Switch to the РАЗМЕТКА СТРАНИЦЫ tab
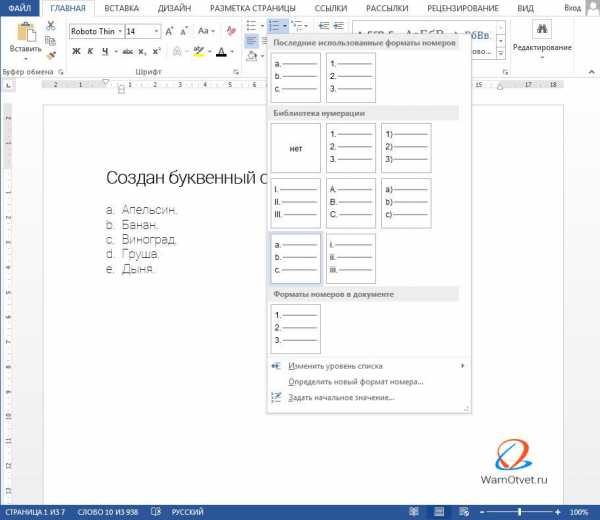The image size is (600, 520). [x=253, y=8]
